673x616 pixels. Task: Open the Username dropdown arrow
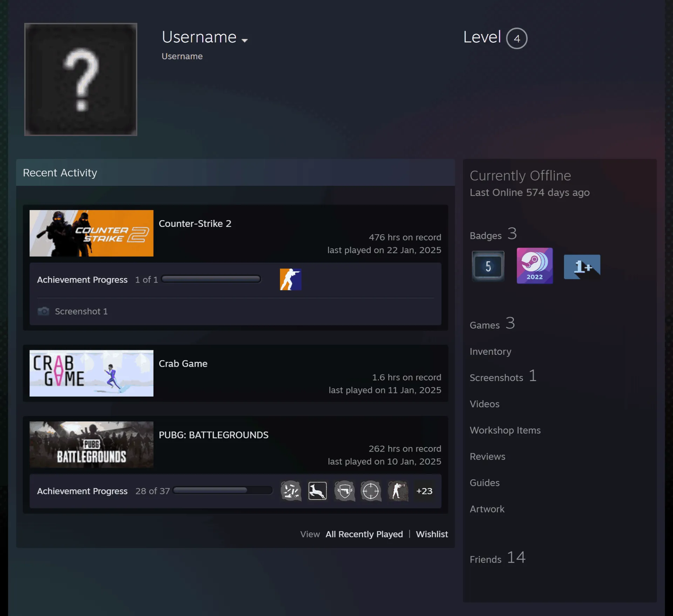[x=245, y=40]
